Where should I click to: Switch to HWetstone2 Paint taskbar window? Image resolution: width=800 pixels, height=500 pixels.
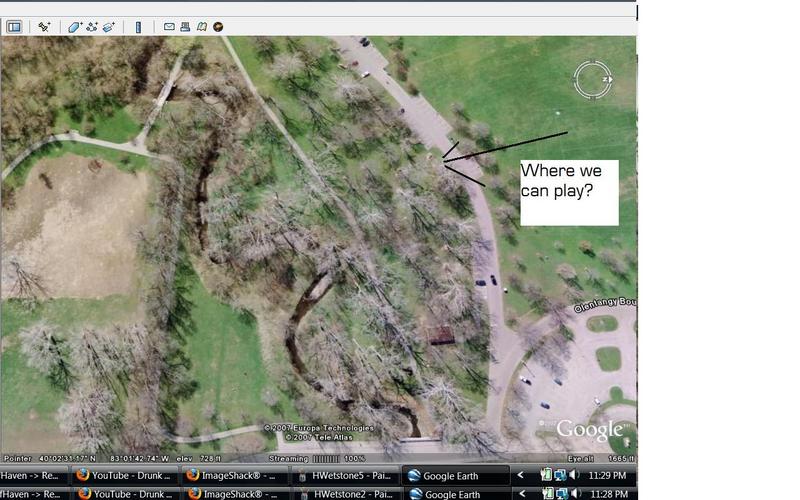pyautogui.click(x=346, y=494)
